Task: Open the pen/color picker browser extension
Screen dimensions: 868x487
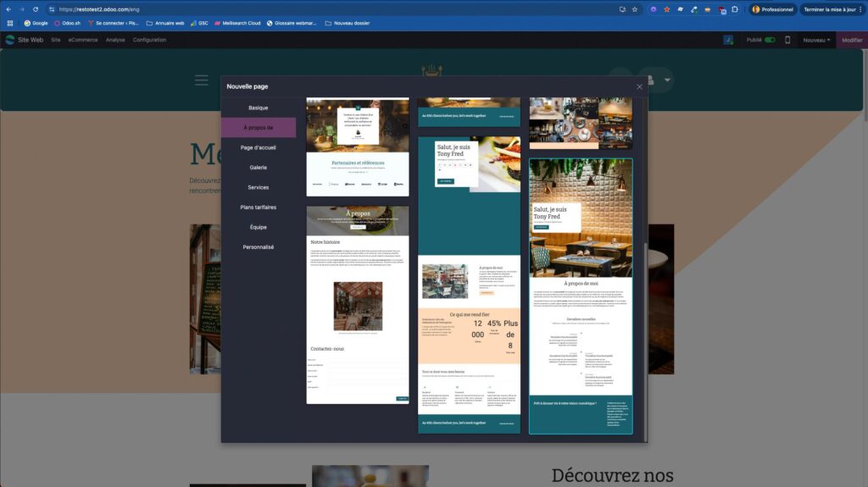Action: (694, 9)
